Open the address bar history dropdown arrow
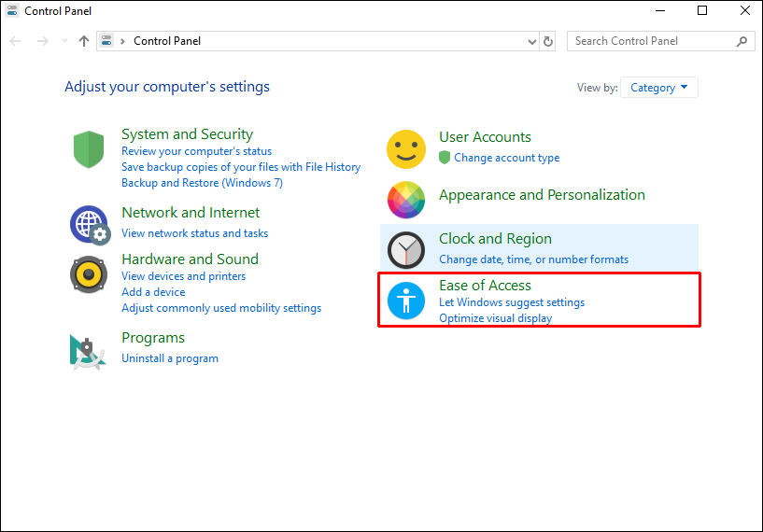 pyautogui.click(x=531, y=41)
